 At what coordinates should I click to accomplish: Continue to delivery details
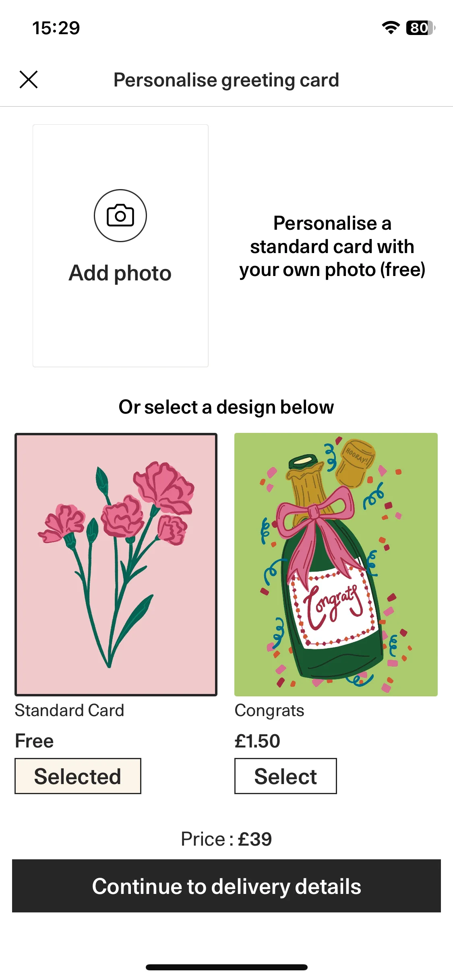[x=226, y=886]
